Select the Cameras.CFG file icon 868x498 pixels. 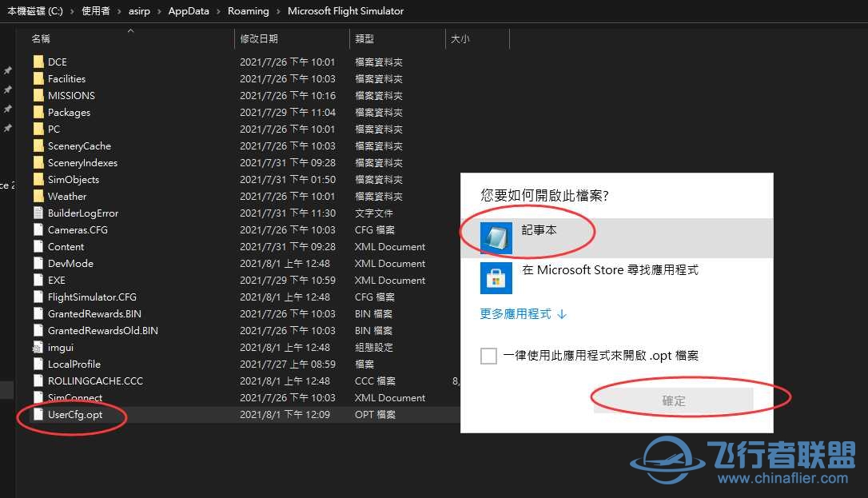[38, 229]
